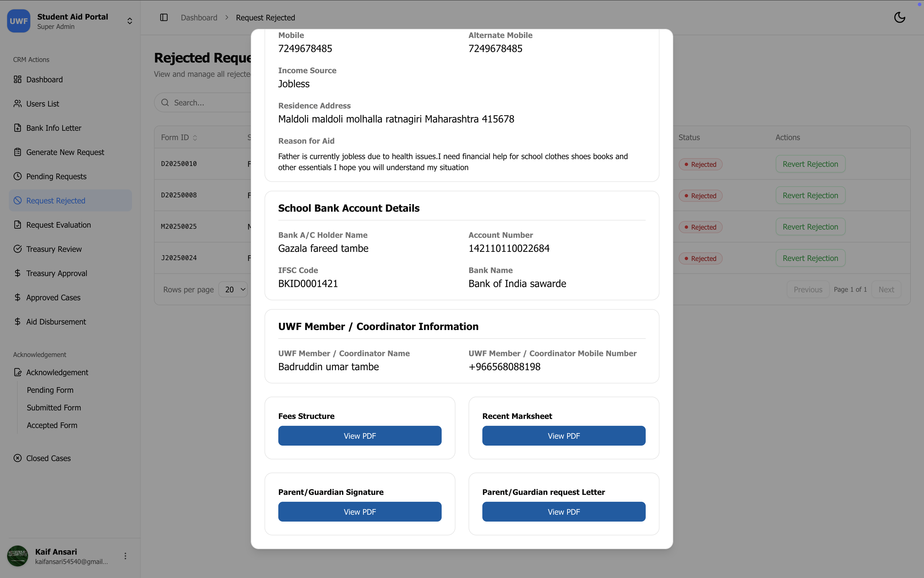The image size is (924, 578).
Task: Click the Bank Info Letter file icon
Action: [x=18, y=128]
